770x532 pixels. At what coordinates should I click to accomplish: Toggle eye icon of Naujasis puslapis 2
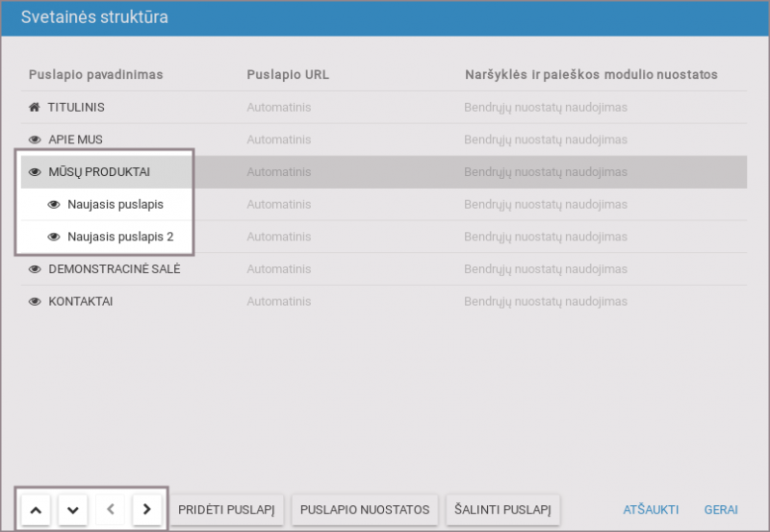pos(54,237)
